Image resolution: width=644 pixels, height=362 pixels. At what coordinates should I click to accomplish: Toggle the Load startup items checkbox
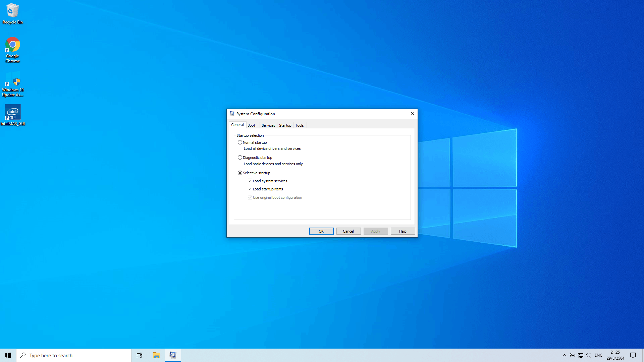(x=250, y=189)
